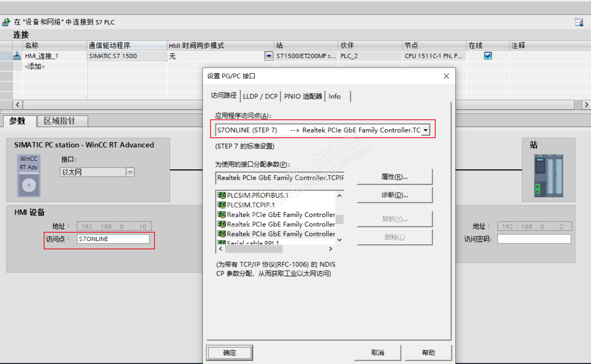Click the HMI 设备 地址 field 192.168.0.10
The width and height of the screenshot is (591, 364).
tap(114, 226)
